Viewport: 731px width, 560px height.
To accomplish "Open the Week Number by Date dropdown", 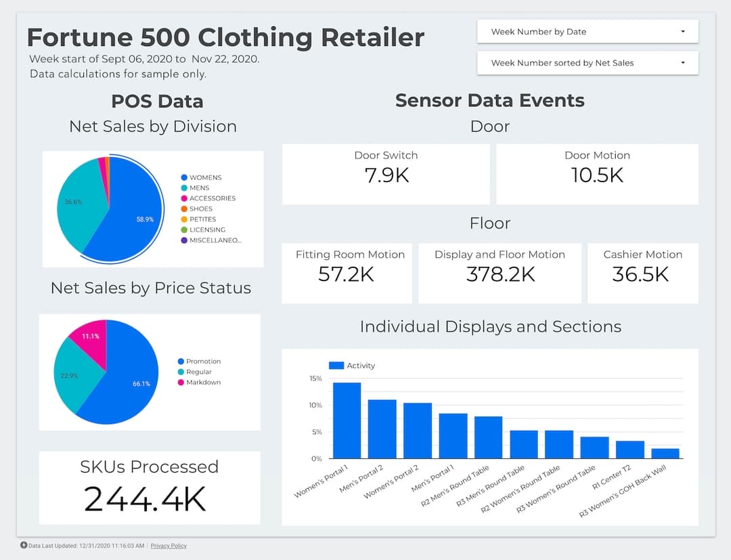I will (x=588, y=31).
